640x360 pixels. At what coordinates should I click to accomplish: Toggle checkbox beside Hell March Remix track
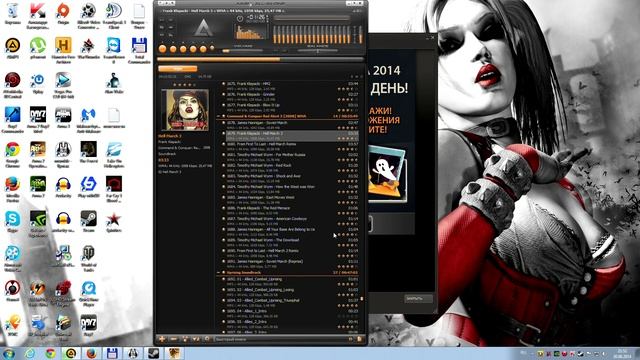click(x=224, y=144)
